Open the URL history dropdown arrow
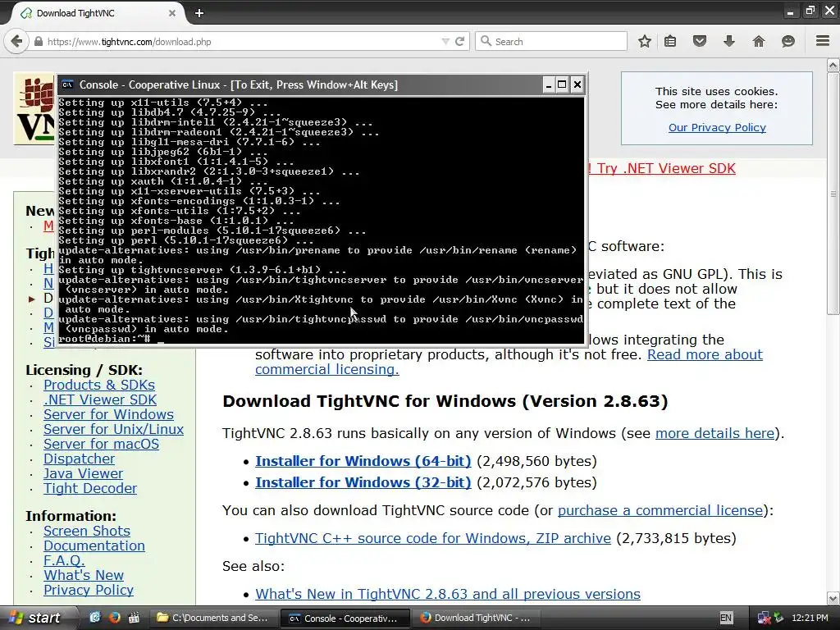 (x=445, y=41)
